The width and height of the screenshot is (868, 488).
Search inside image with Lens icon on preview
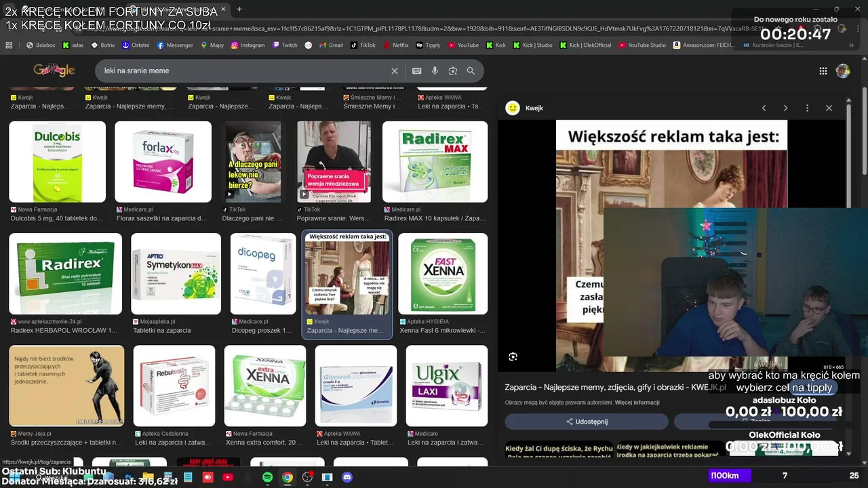pyautogui.click(x=513, y=357)
